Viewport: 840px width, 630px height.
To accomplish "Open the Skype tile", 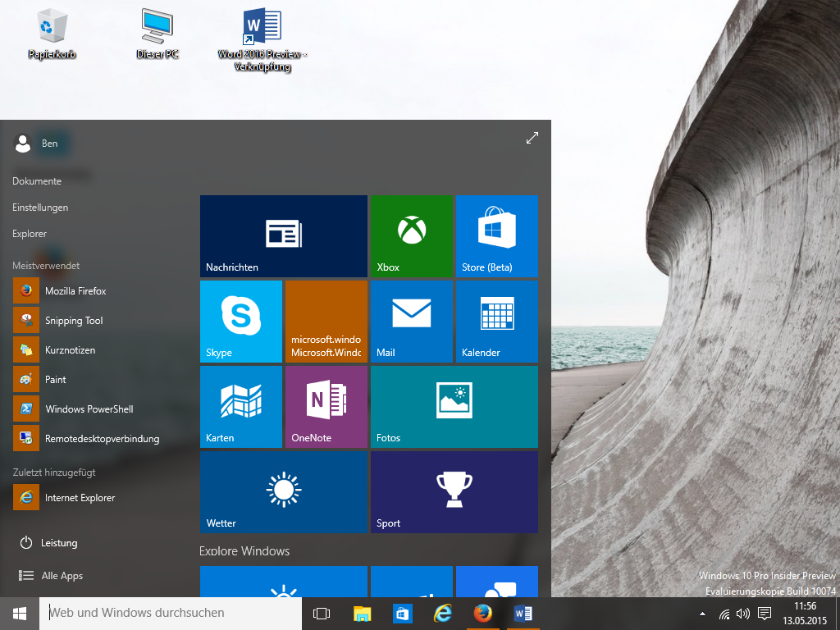I will [x=241, y=322].
